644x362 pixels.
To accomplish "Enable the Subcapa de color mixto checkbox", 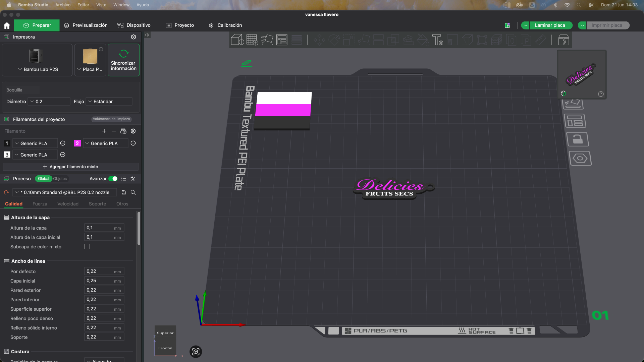I will click(x=87, y=247).
